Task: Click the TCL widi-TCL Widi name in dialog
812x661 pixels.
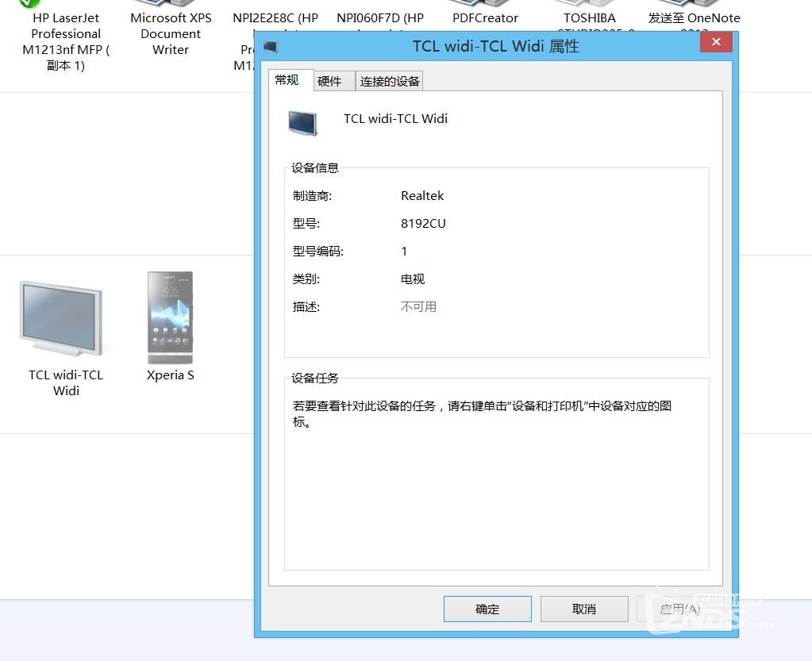Action: [x=395, y=118]
